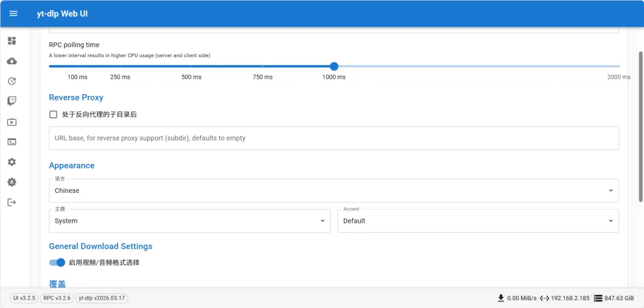644x308 pixels.
Task: Click the page vertical scrollbar
Action: (640, 126)
